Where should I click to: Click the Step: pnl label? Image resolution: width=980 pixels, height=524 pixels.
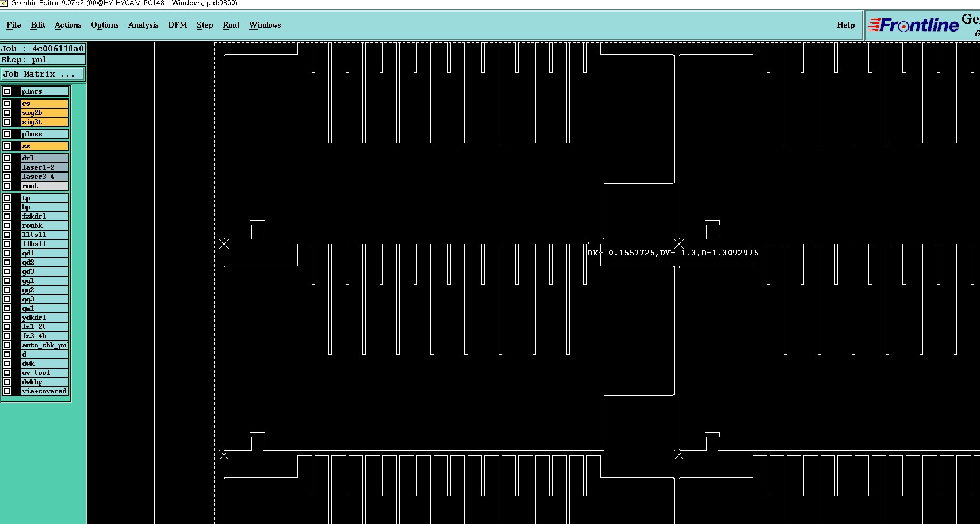(43, 59)
